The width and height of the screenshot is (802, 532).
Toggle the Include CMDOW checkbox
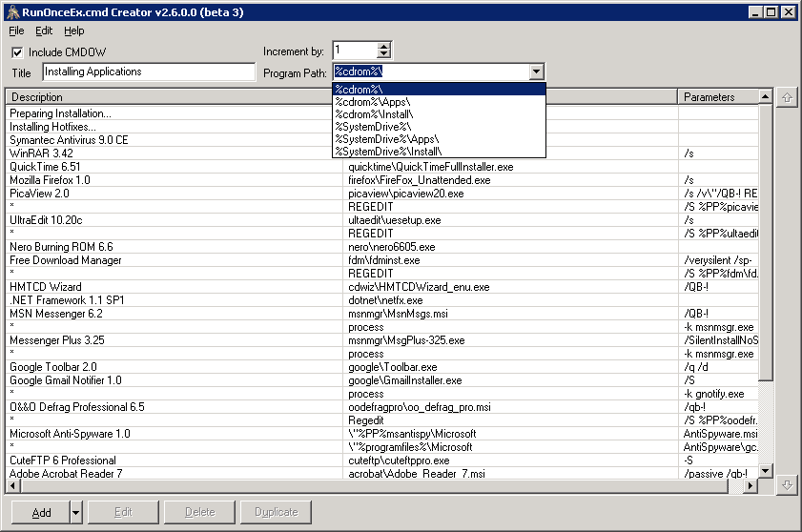point(17,52)
